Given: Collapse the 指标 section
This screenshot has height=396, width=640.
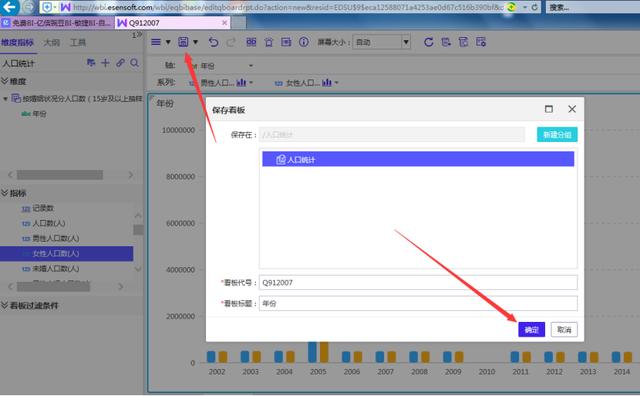Looking at the screenshot, I should 4,193.
